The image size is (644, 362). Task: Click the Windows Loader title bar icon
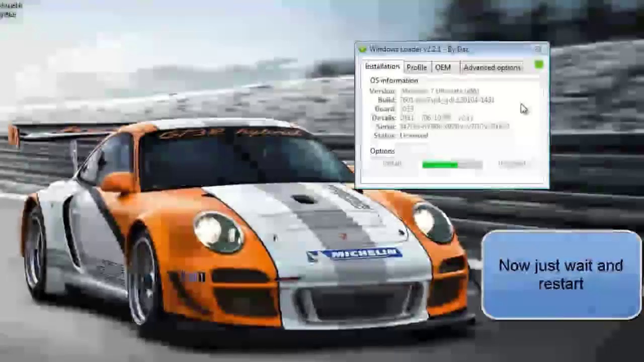click(x=362, y=49)
